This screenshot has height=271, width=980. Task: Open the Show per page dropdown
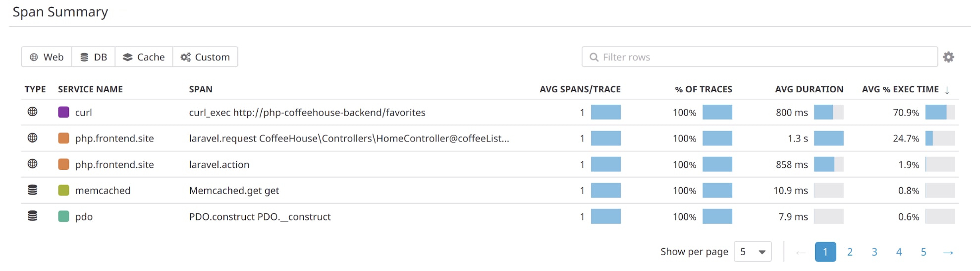(753, 252)
